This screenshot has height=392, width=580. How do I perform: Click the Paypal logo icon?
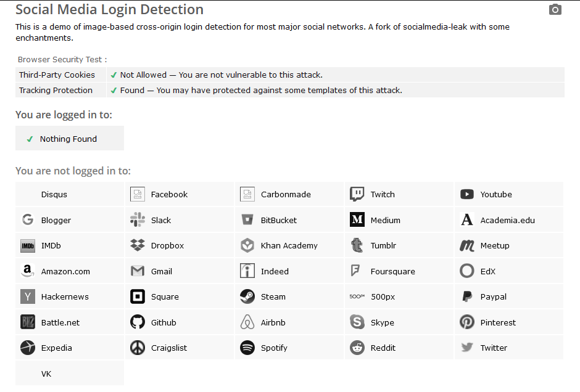click(466, 296)
